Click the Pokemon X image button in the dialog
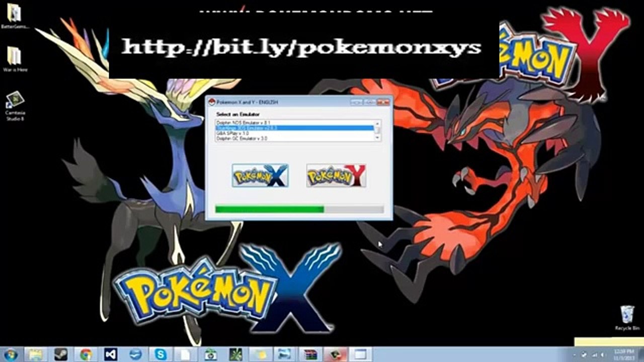This screenshot has width=644, height=362. click(260, 175)
